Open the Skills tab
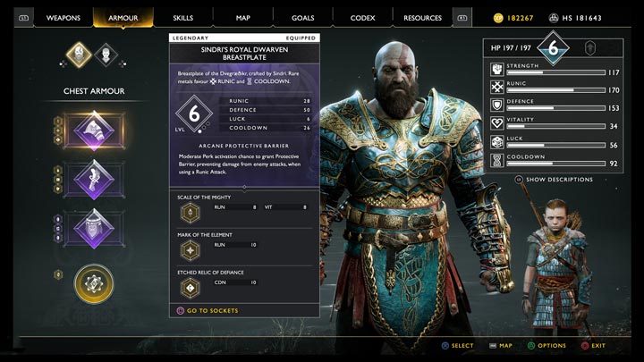The height and width of the screenshot is (362, 644). 182,18
